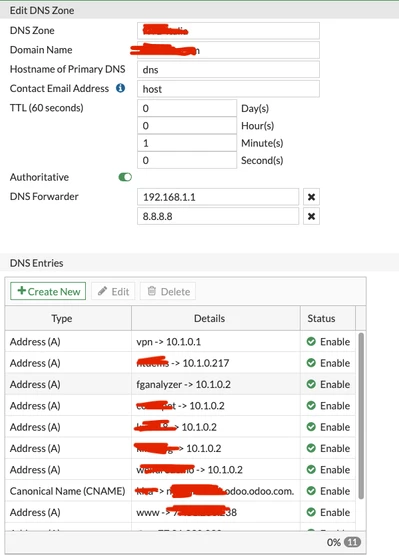The height and width of the screenshot is (558, 399).
Task: Remove the 192.168.1.1 DNS forwarder
Action: (311, 197)
